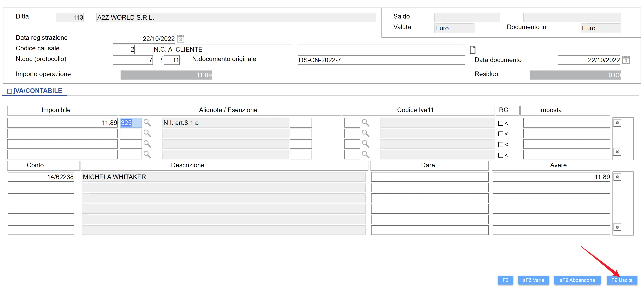
Task: Toggle RC checkbox in first IVA row
Action: pyautogui.click(x=501, y=123)
